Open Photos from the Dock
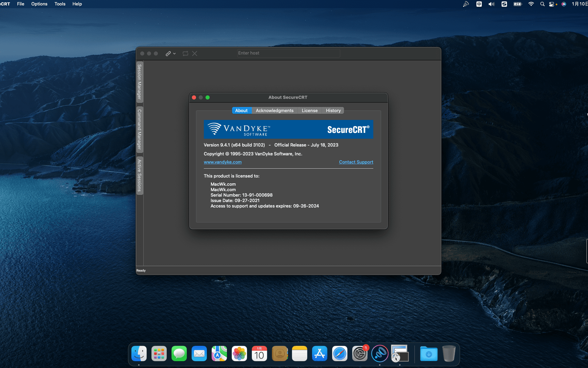 coord(239,354)
